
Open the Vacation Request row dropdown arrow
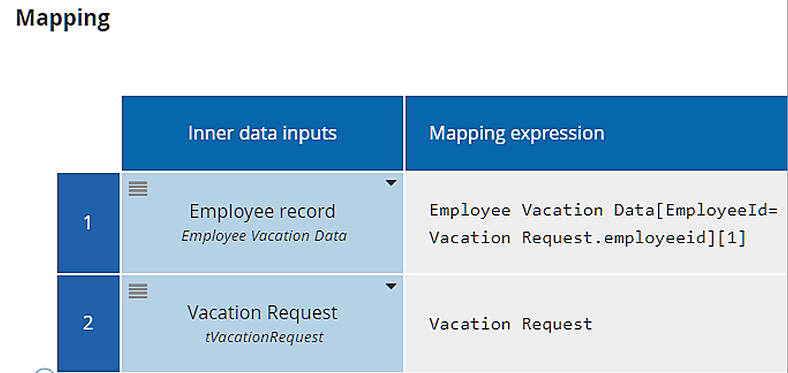point(391,287)
